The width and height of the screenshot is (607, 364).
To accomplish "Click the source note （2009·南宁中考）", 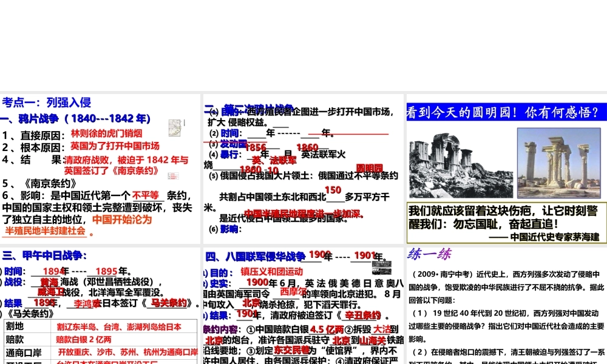I will pos(442,274).
